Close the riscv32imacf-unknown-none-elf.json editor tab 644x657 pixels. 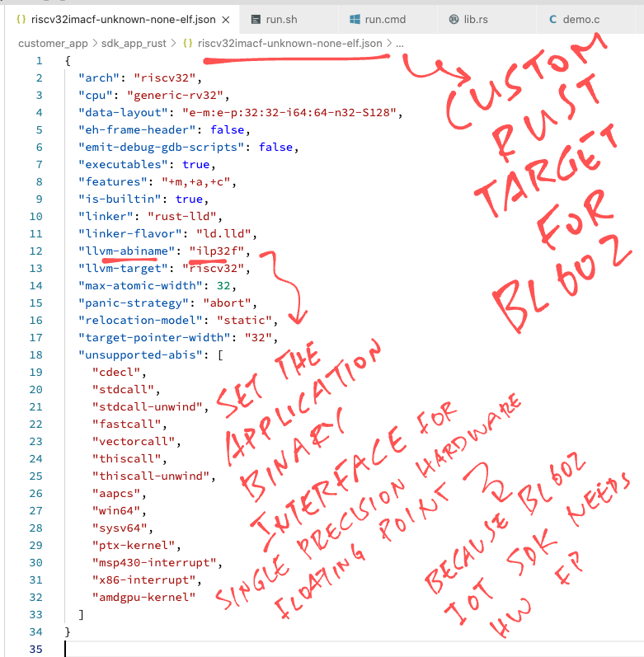[x=225, y=19]
